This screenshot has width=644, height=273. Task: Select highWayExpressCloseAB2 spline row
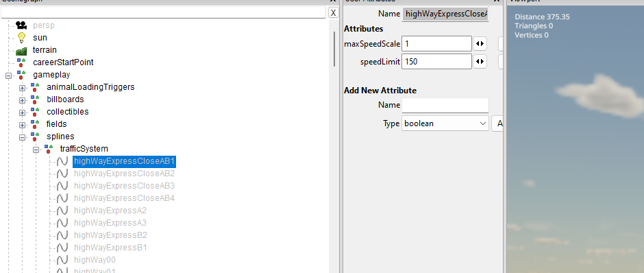tap(125, 174)
